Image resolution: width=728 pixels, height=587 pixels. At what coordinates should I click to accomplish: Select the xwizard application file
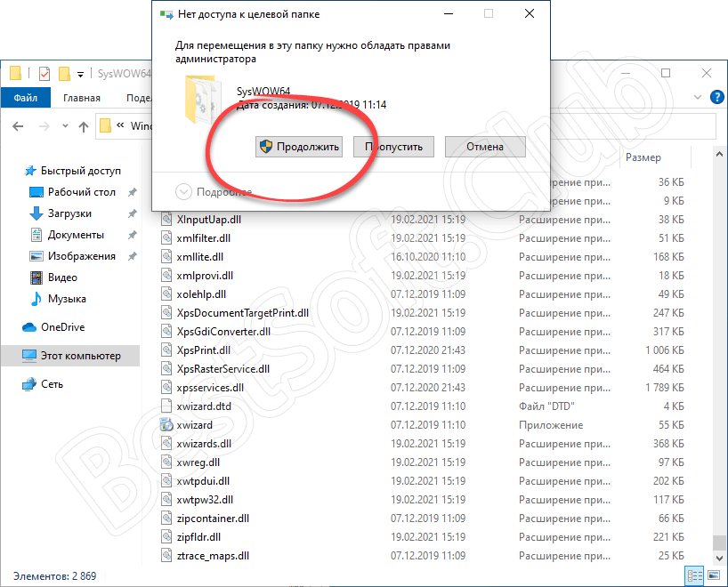[194, 426]
